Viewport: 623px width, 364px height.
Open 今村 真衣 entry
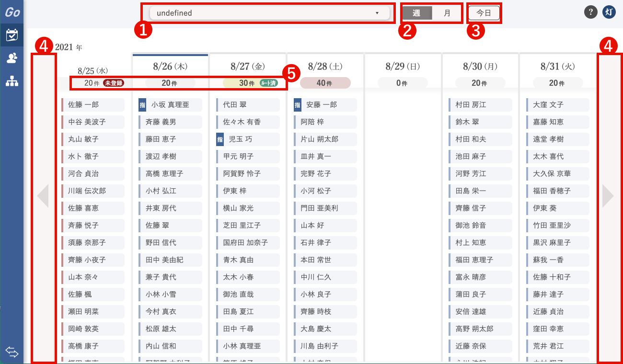tap(171, 312)
